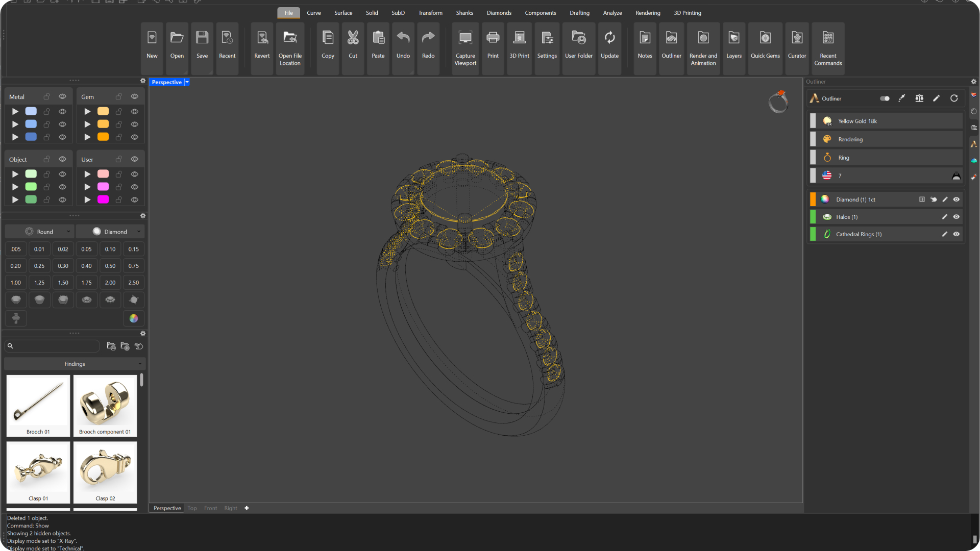Select the 1.00 carat size button
This screenshot has width=980, height=551.
[16, 283]
